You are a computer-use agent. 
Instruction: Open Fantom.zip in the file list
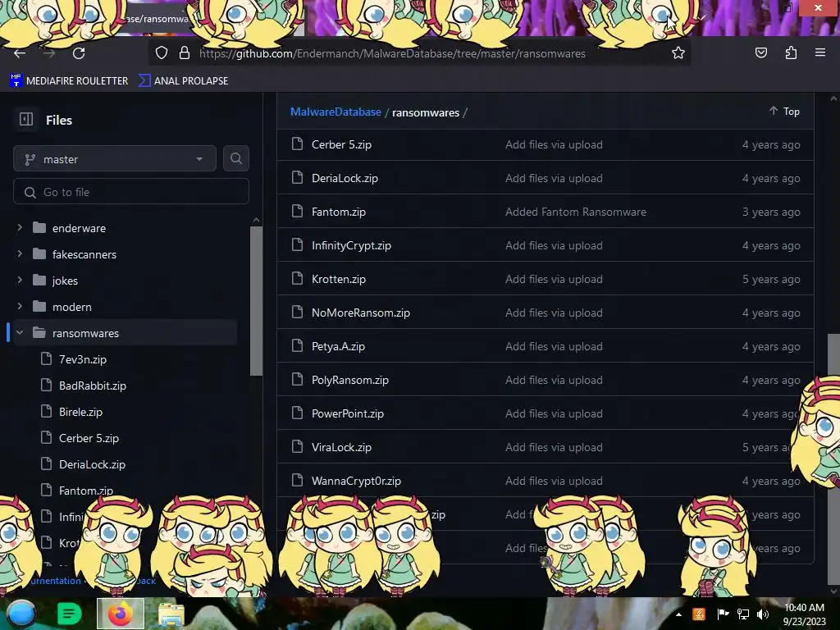coord(339,212)
